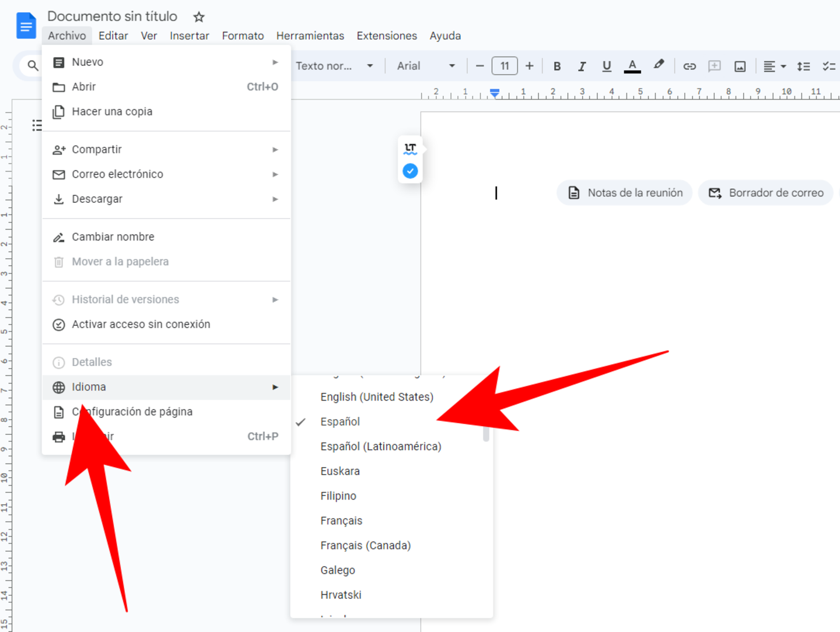Click the Borrador de correo chip
Viewport: 840px width, 632px height.
coord(766,193)
